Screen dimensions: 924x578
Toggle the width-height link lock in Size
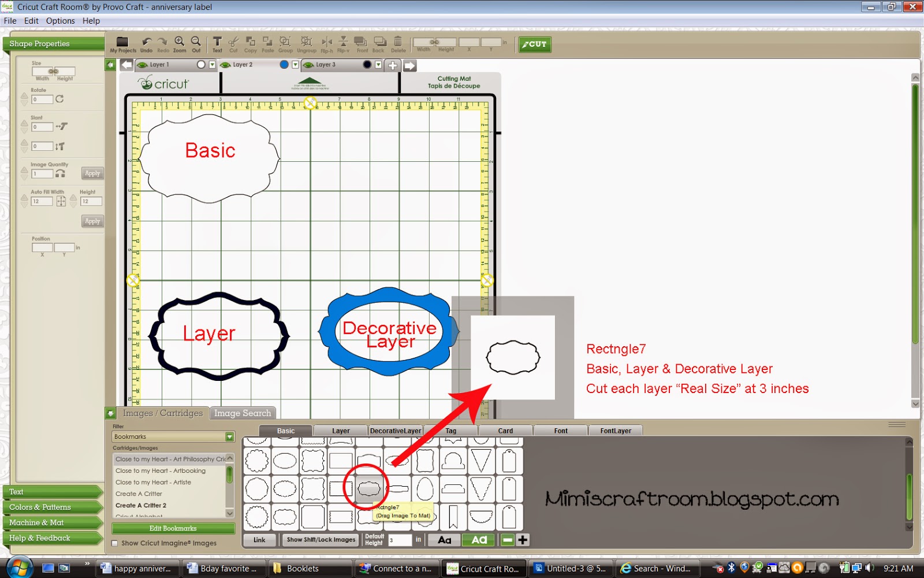click(x=53, y=71)
